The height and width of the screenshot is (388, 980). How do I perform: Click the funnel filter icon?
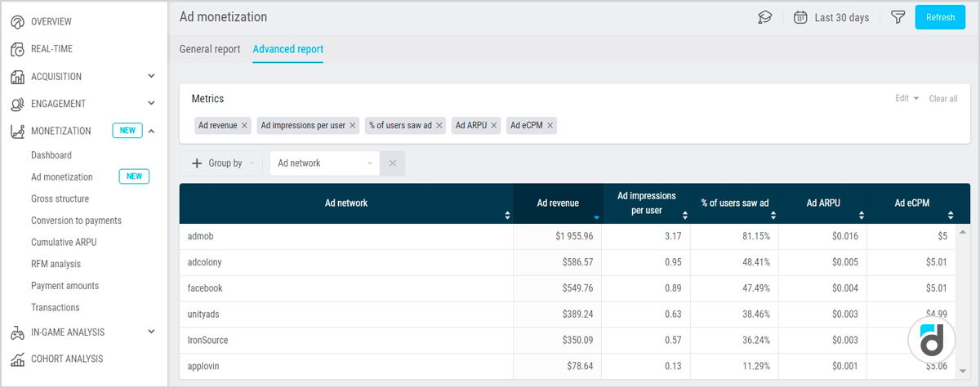(x=898, y=17)
